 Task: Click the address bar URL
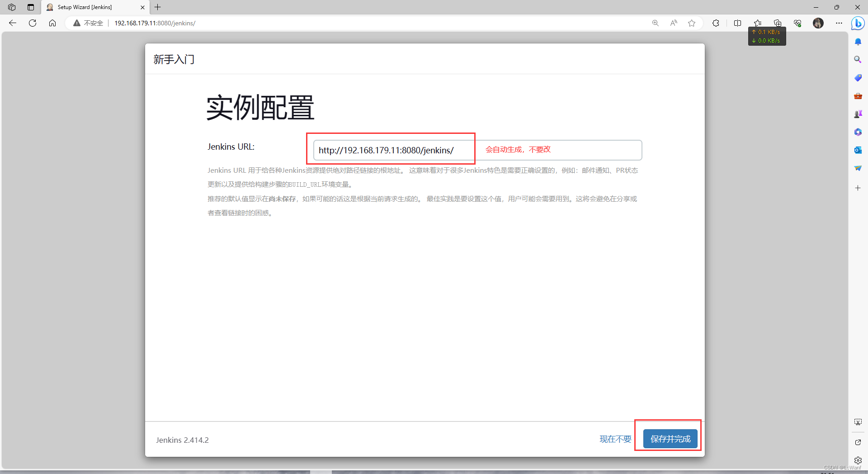(x=155, y=23)
